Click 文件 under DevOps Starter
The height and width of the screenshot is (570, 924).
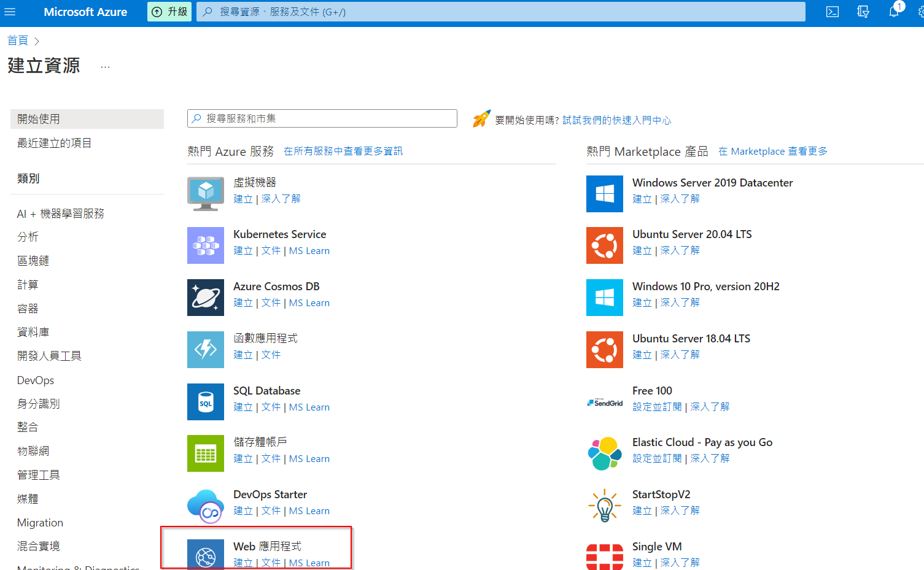[271, 510]
